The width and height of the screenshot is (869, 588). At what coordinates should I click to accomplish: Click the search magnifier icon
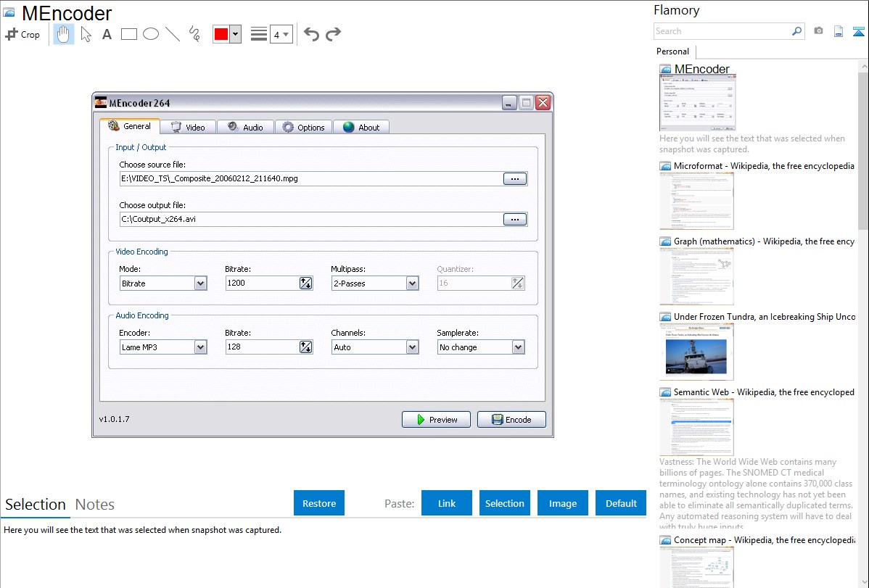797,31
